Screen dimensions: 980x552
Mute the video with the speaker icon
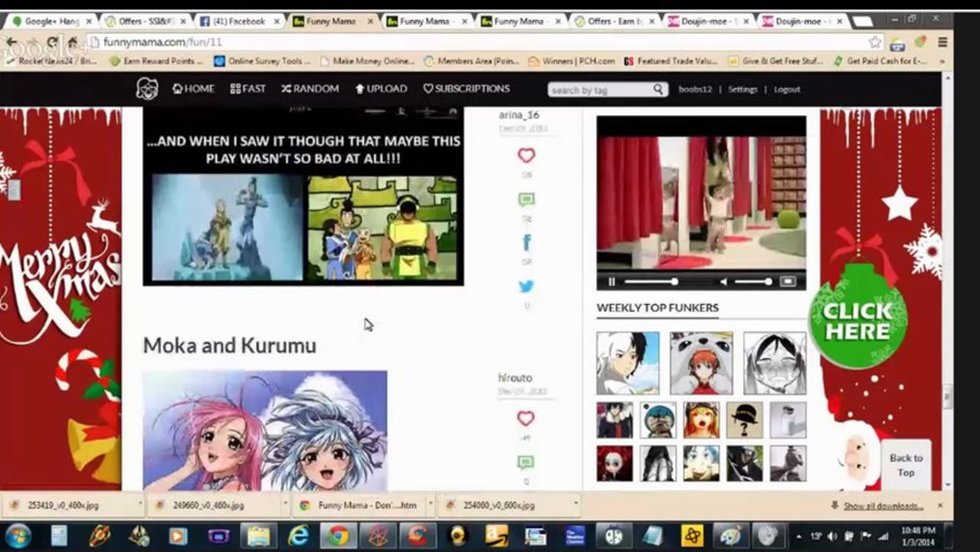pyautogui.click(x=723, y=282)
